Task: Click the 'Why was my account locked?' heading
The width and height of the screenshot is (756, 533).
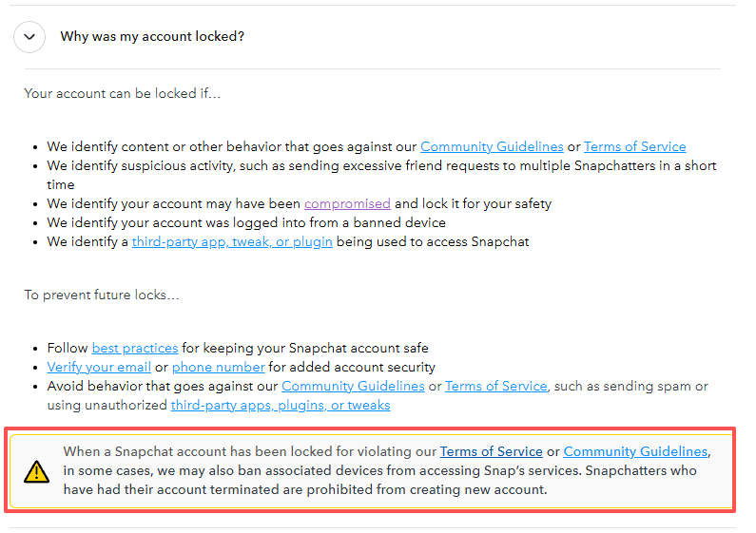Action: point(152,37)
